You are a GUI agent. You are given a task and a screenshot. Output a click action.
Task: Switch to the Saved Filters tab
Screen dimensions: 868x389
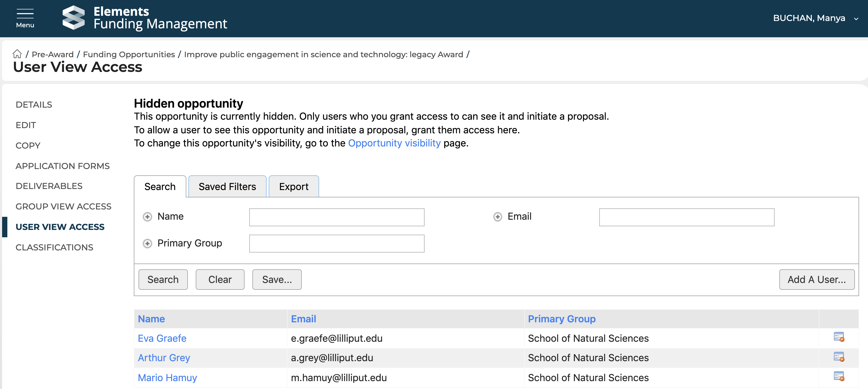pos(227,187)
